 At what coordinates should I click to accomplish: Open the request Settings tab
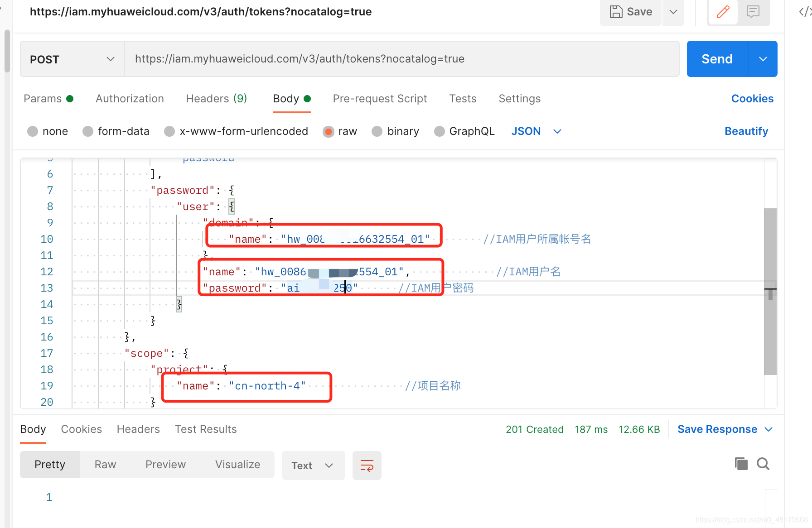[x=519, y=99]
